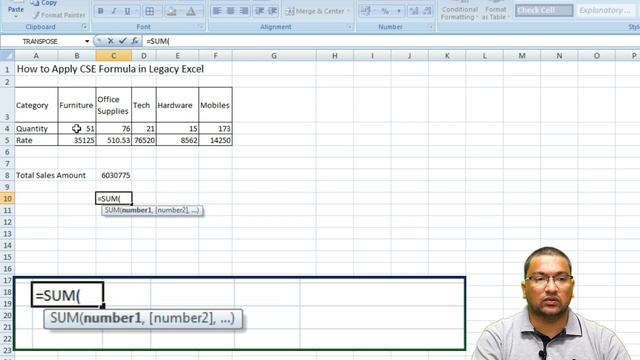Toggle Underline formatting
This screenshot has width=640, height=360.
point(127,11)
